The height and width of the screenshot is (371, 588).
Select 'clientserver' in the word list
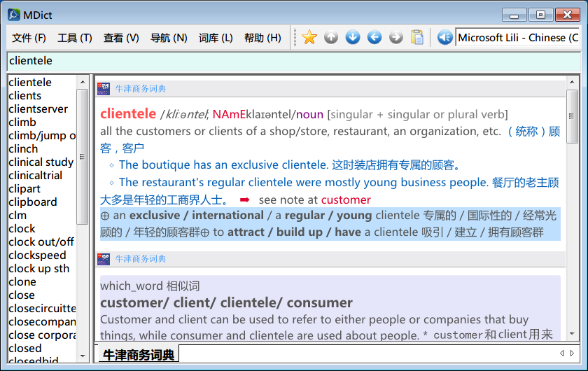38,108
